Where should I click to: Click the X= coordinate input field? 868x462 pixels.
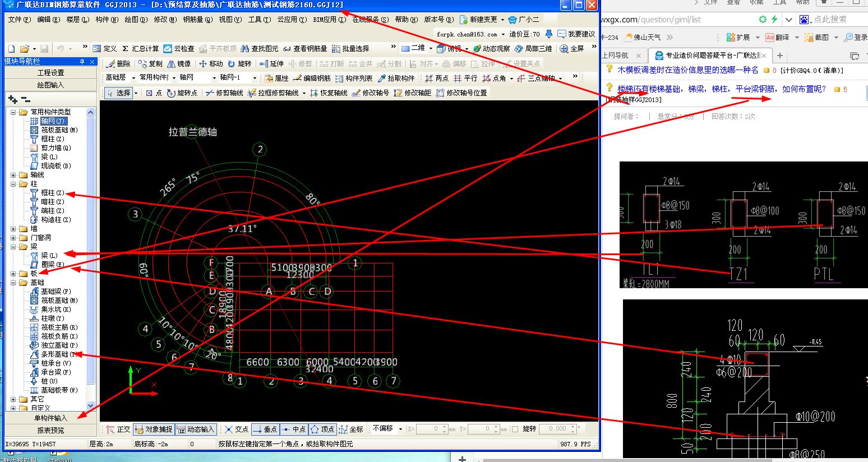431,429
